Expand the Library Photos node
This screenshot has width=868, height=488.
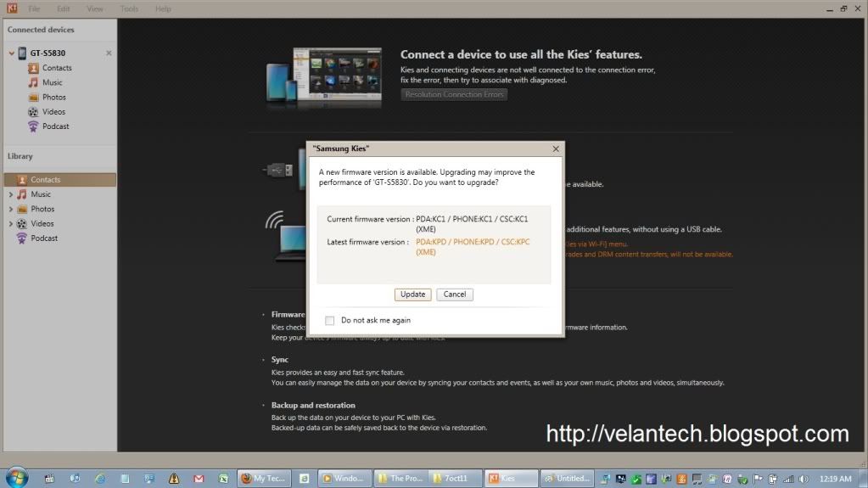tap(10, 209)
